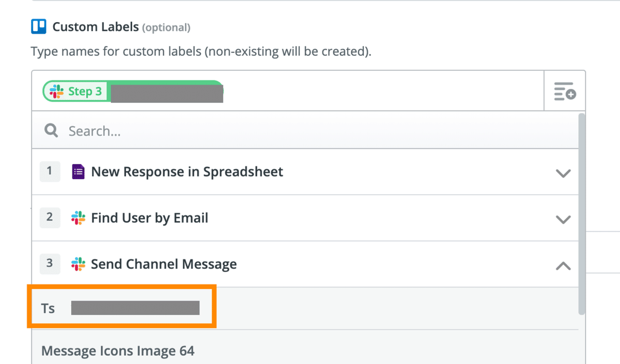Select the Find User by Email step

(x=150, y=218)
